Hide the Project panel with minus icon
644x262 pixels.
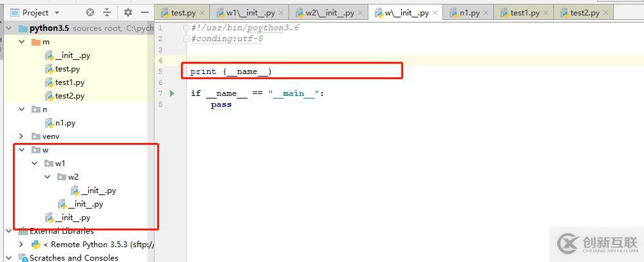tap(144, 13)
